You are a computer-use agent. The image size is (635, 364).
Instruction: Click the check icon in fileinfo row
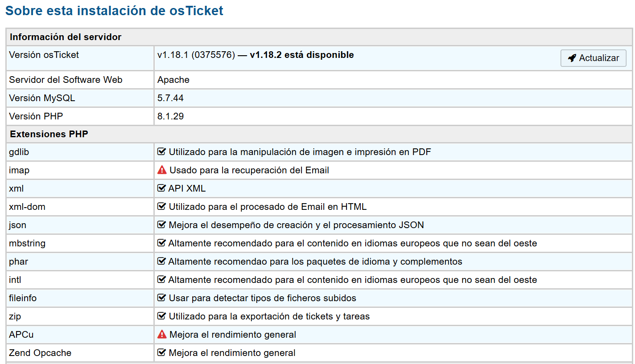coord(162,298)
